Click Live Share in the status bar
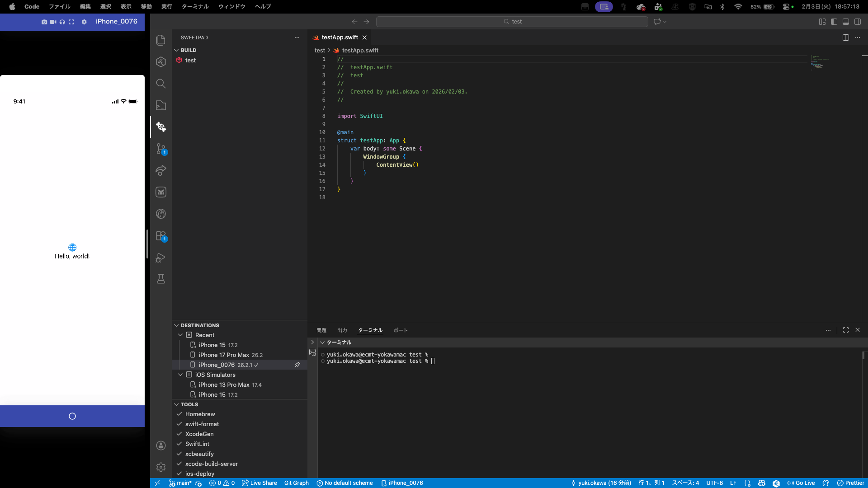This screenshot has width=868, height=488. tap(259, 483)
